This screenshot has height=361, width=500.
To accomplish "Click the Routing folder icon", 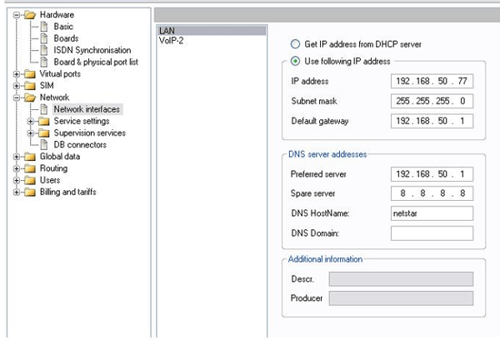I will 30,169.
